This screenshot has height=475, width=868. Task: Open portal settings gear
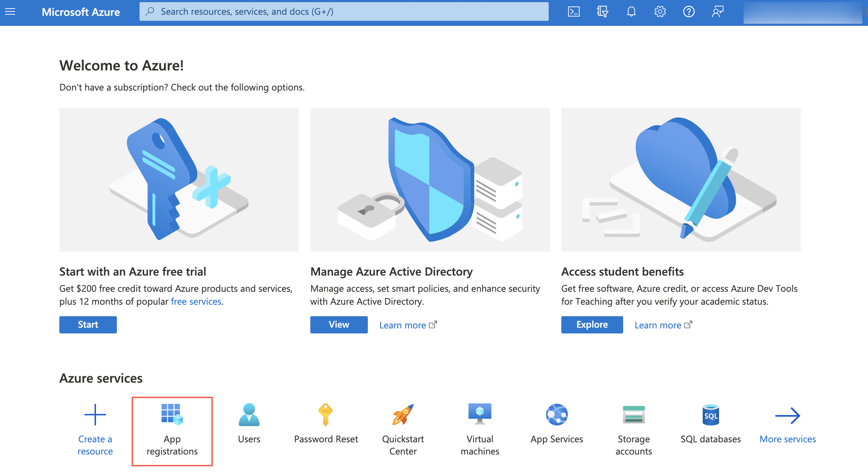point(660,12)
